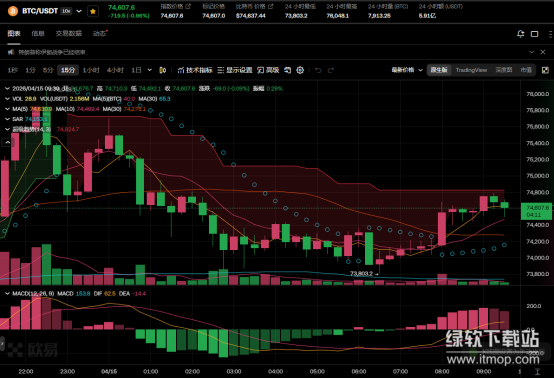Viewport: 554px width, 379px height.
Task: Switch to the 交易数据 tab
Action: (69, 34)
